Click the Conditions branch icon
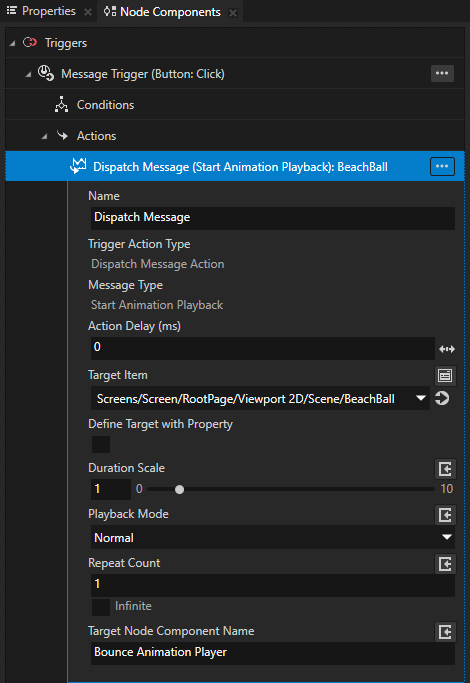470x683 pixels. pyautogui.click(x=61, y=105)
